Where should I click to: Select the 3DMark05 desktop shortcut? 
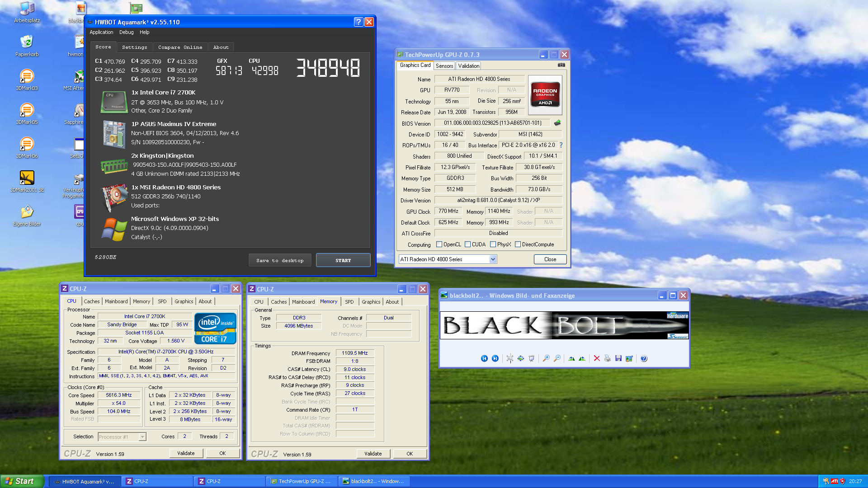[27, 114]
